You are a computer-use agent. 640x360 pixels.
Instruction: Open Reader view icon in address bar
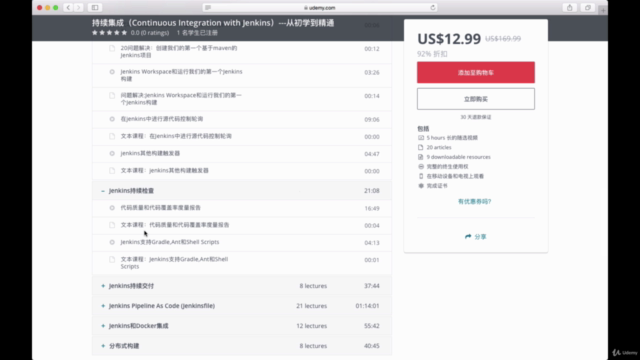[x=208, y=7]
